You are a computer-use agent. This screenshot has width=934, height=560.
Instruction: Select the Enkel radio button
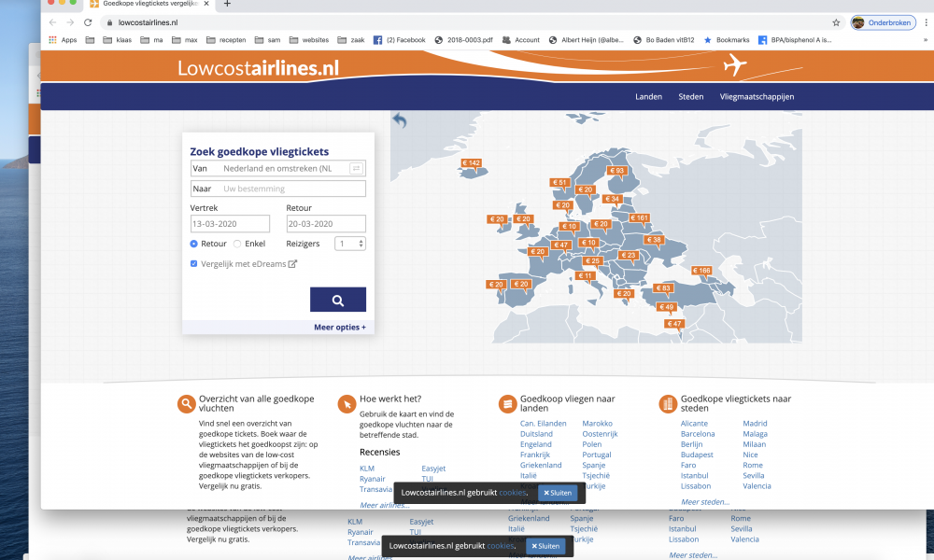coord(237,244)
